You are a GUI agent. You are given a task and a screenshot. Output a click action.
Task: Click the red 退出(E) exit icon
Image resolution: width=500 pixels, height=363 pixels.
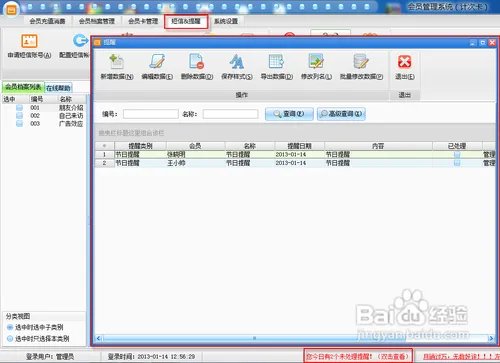pyautogui.click(x=405, y=62)
